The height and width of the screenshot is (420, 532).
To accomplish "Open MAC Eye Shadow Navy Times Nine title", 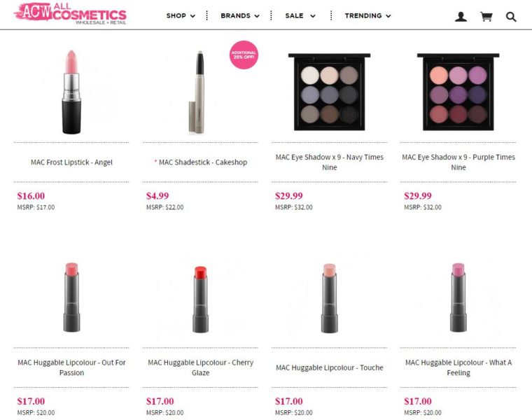I will 330,162.
